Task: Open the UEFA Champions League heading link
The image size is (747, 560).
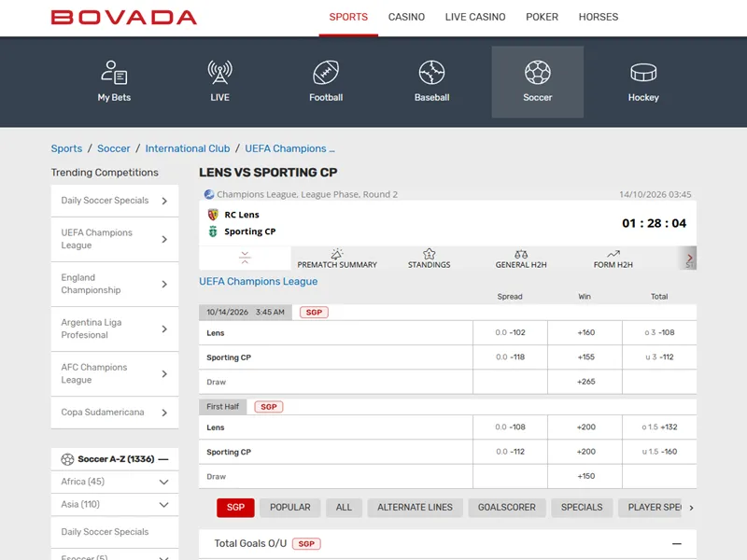Action: coord(259,282)
